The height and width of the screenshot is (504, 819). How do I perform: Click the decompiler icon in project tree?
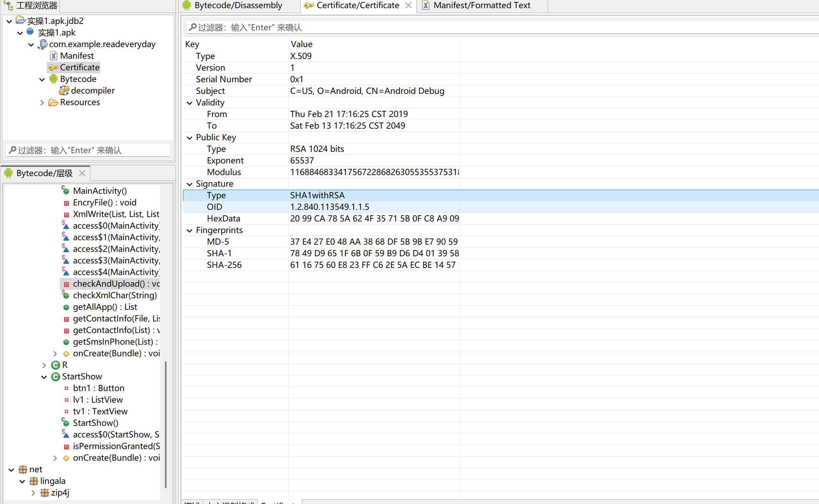click(x=64, y=91)
